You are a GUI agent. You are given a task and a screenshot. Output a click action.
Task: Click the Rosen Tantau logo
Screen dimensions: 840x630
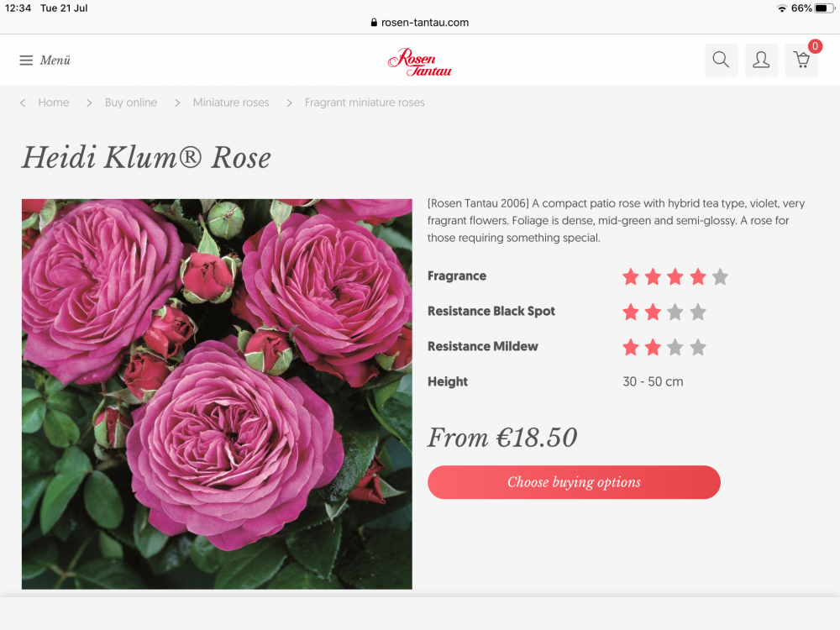point(420,62)
